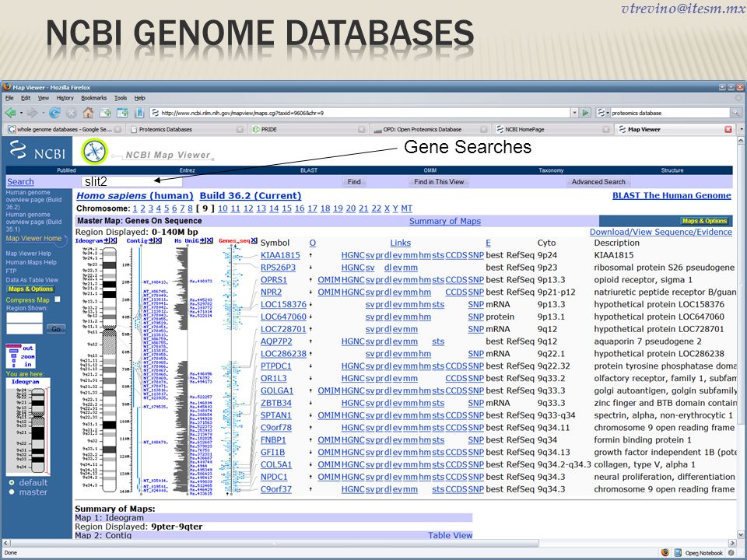Open the search engine selector dropdown
Image resolution: width=747 pixels, height=560 pixels.
tap(603, 113)
